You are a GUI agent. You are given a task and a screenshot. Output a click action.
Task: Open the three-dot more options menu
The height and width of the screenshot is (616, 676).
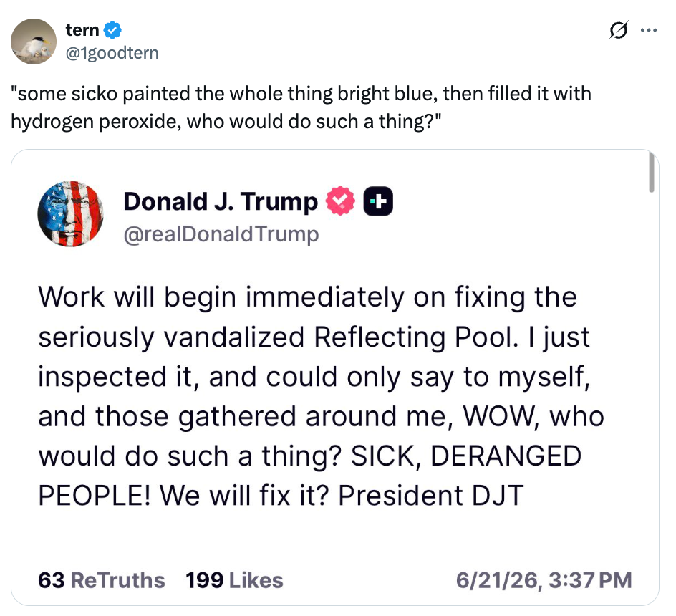649,30
